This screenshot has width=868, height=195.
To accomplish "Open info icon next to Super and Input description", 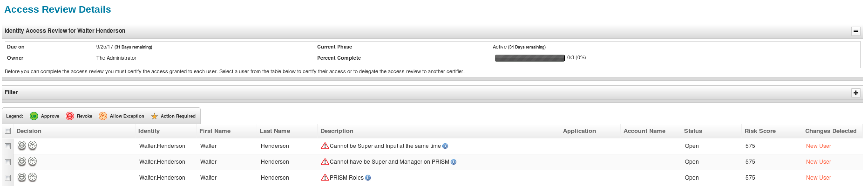I will (445, 146).
